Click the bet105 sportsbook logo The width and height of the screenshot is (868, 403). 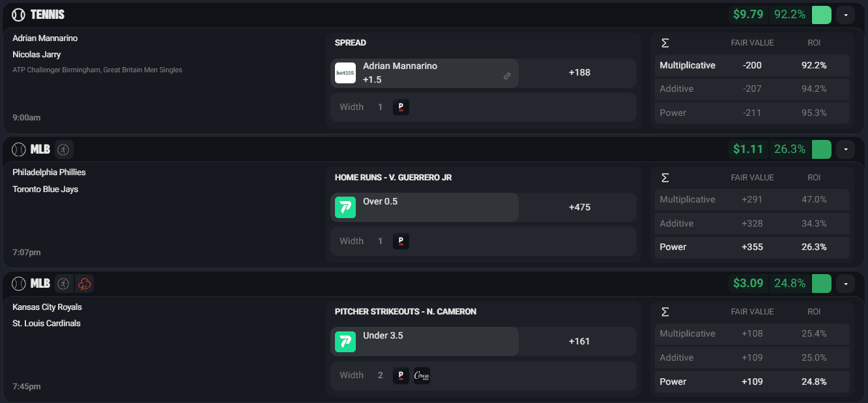[345, 73]
